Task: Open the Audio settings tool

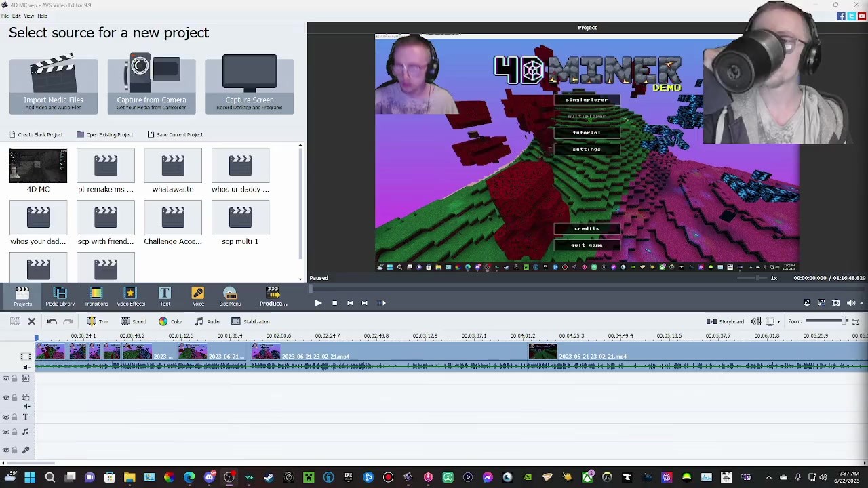Action: click(207, 321)
